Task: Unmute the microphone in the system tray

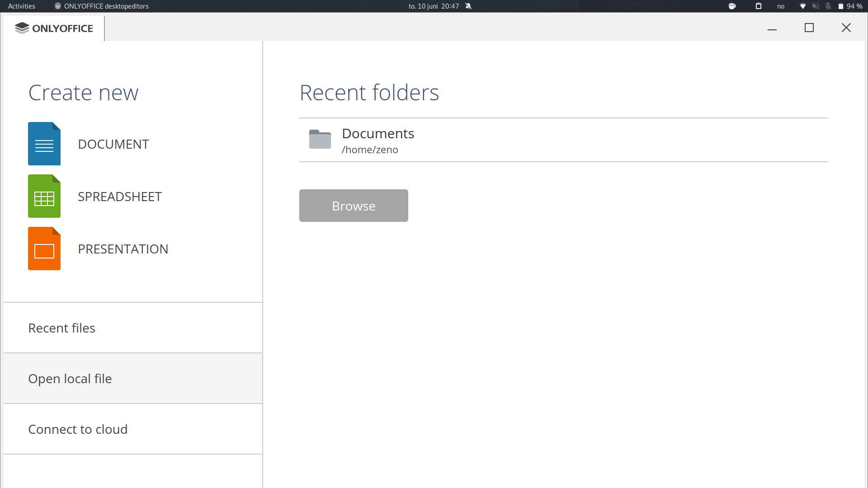Action: click(828, 6)
